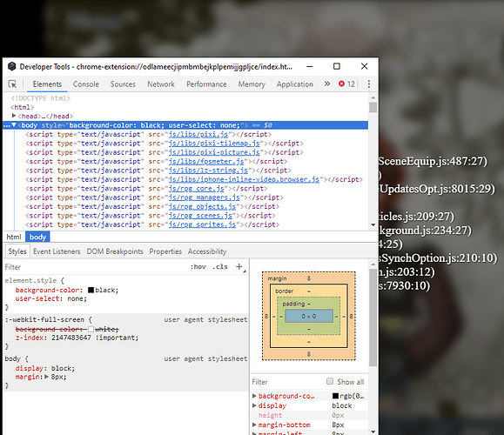Add a new style rule with plus icon
The height and width of the screenshot is (435, 504).
coord(239,266)
